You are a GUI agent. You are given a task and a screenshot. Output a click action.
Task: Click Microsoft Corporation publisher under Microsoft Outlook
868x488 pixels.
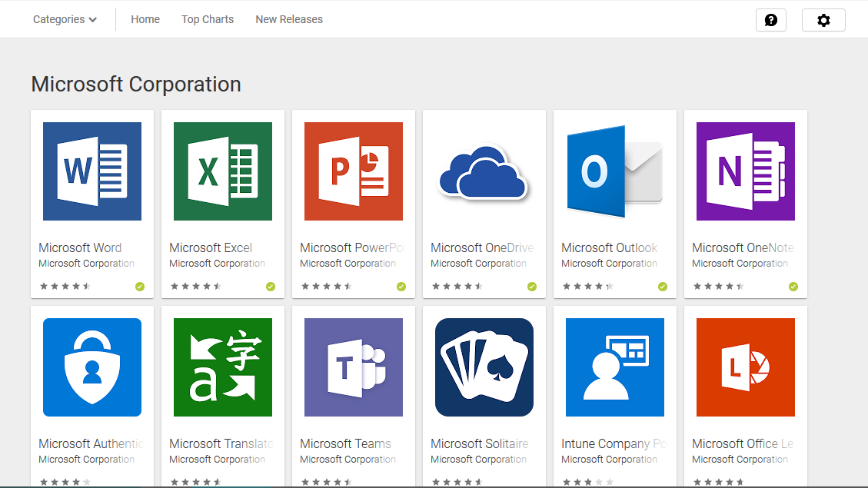click(x=609, y=264)
